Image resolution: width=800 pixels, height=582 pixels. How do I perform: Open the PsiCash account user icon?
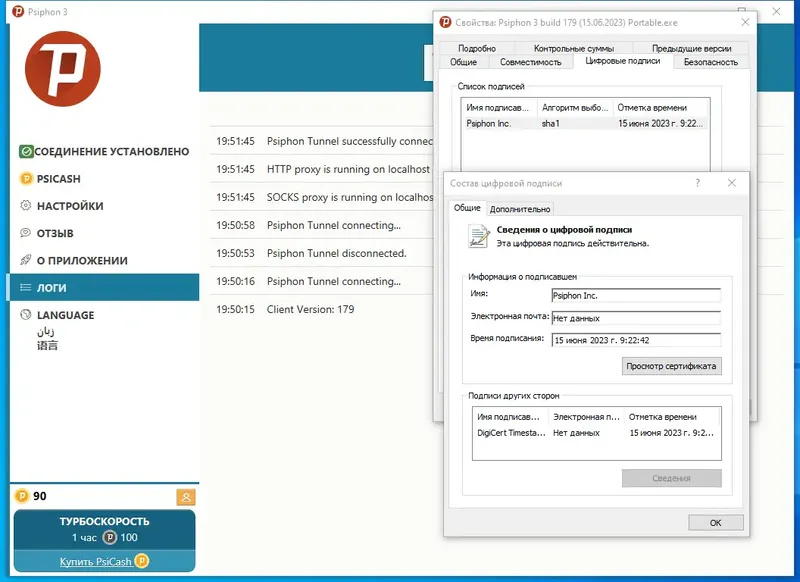tap(186, 497)
